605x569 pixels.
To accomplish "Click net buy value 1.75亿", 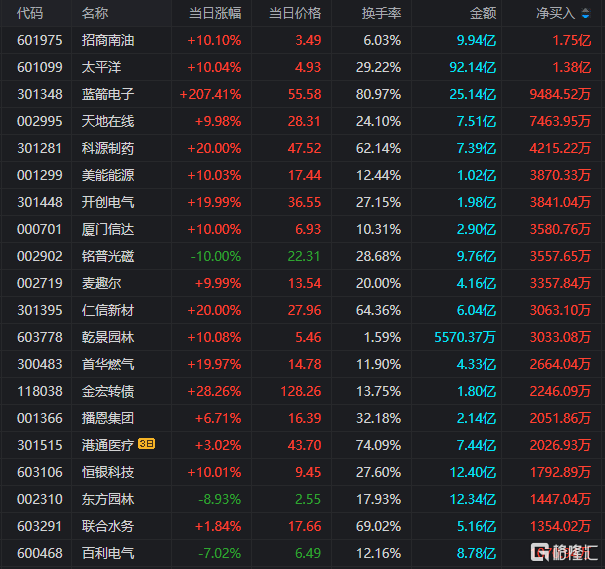I will tap(572, 40).
